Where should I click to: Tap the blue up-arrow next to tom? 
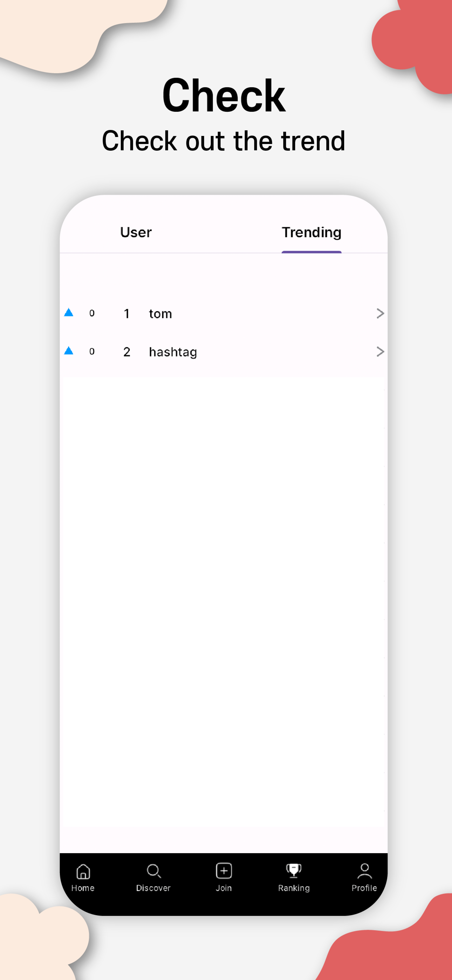point(69,313)
